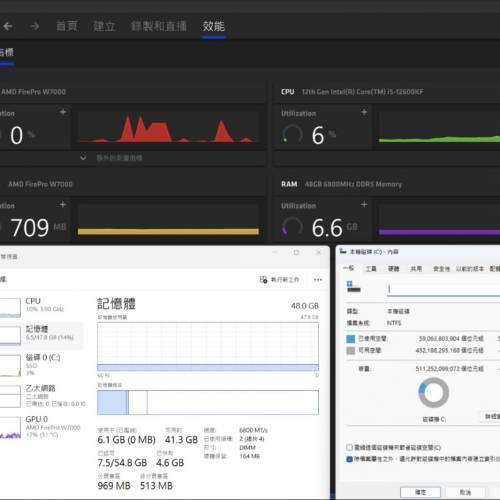Click the green CPU utilization graph
The height and width of the screenshot is (500, 500).
[439, 128]
